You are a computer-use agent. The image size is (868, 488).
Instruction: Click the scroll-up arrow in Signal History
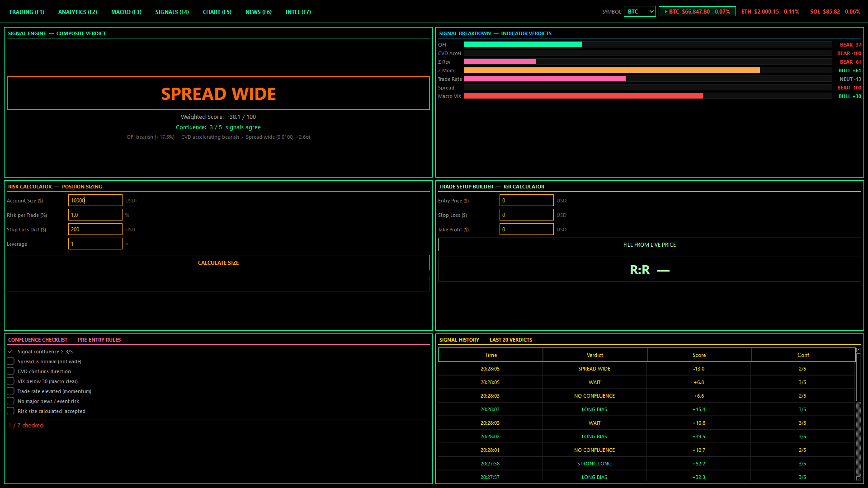[x=858, y=351]
